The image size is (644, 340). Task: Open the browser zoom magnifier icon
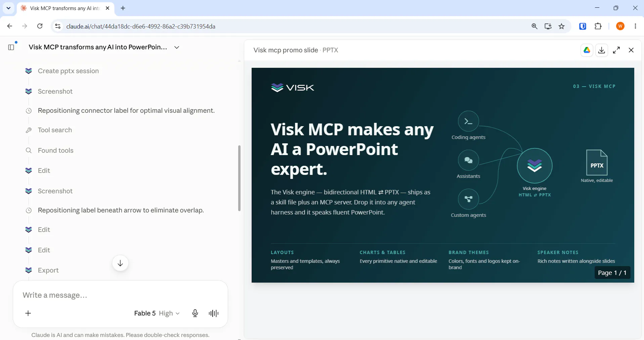[534, 26]
